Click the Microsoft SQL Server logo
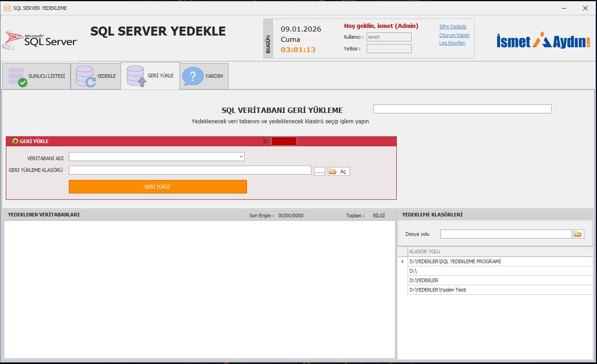This screenshot has height=364, width=597. 40,40
